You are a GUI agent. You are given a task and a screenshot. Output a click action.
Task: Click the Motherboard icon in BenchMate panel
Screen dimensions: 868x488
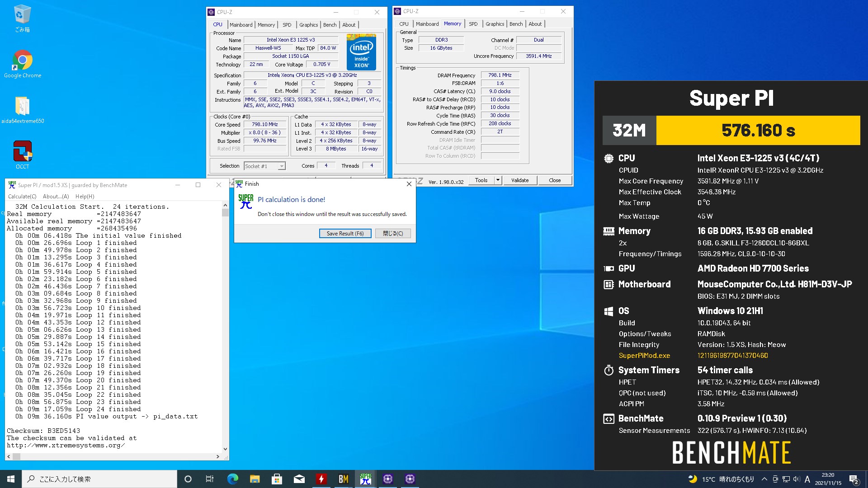coord(609,285)
